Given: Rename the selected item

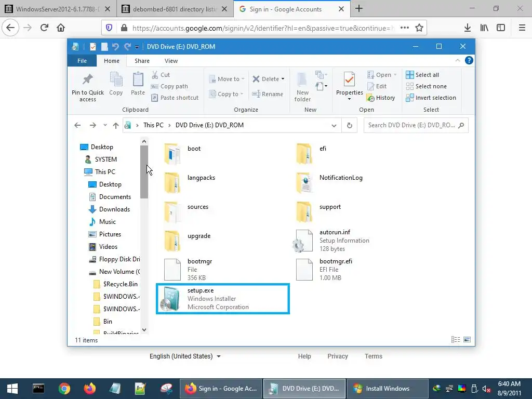Looking at the screenshot, I should pyautogui.click(x=268, y=94).
